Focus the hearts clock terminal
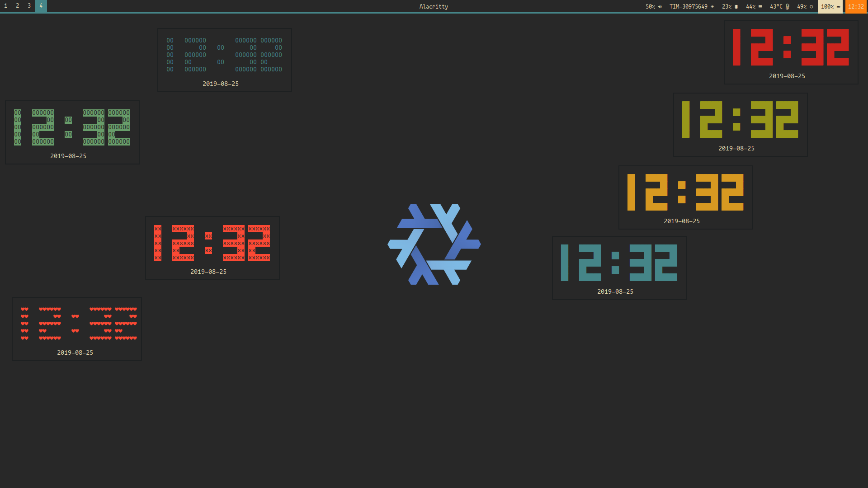The width and height of the screenshot is (868, 488). 76,329
